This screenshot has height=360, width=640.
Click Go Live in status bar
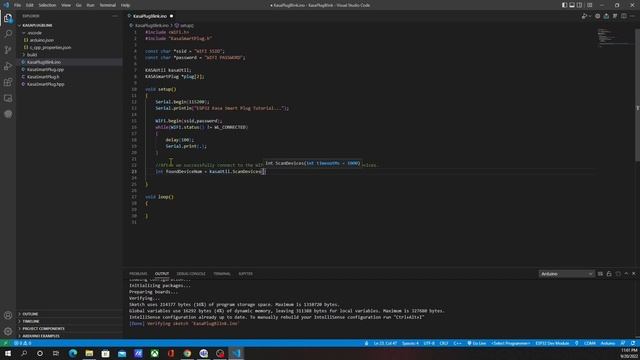click(476, 343)
